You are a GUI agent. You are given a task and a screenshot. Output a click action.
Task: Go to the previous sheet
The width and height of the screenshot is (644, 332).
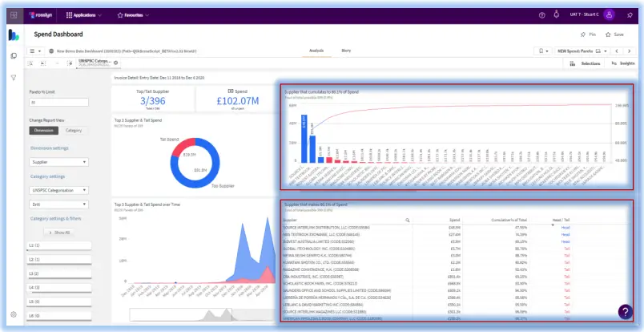click(617, 51)
